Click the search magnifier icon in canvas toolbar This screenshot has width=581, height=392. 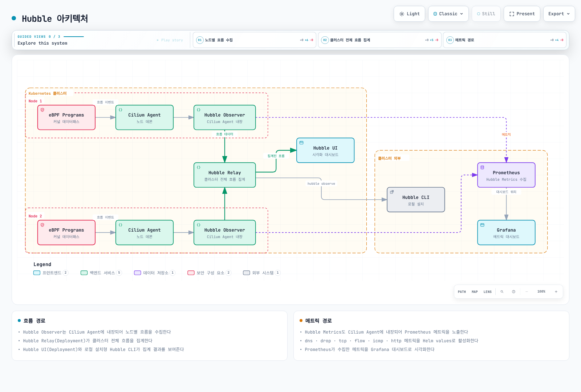(502, 291)
